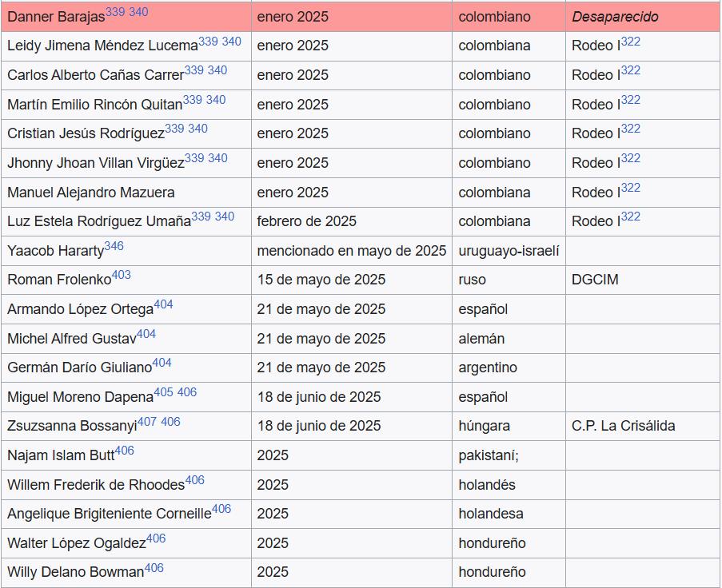The width and height of the screenshot is (722, 588).
Task: Open reference 406 beside Willy Delano Bowman
Action: pyautogui.click(x=154, y=568)
